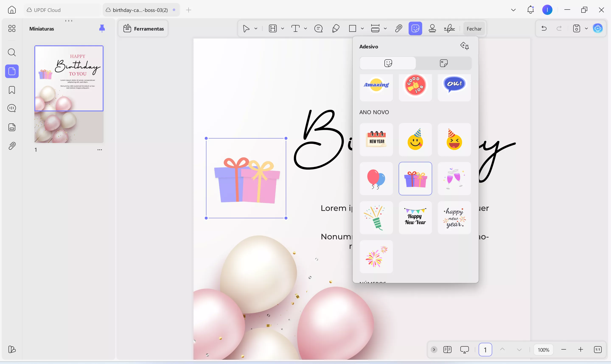This screenshot has height=364, width=611.
Task: Open the Ferramentas menu button
Action: [143, 29]
